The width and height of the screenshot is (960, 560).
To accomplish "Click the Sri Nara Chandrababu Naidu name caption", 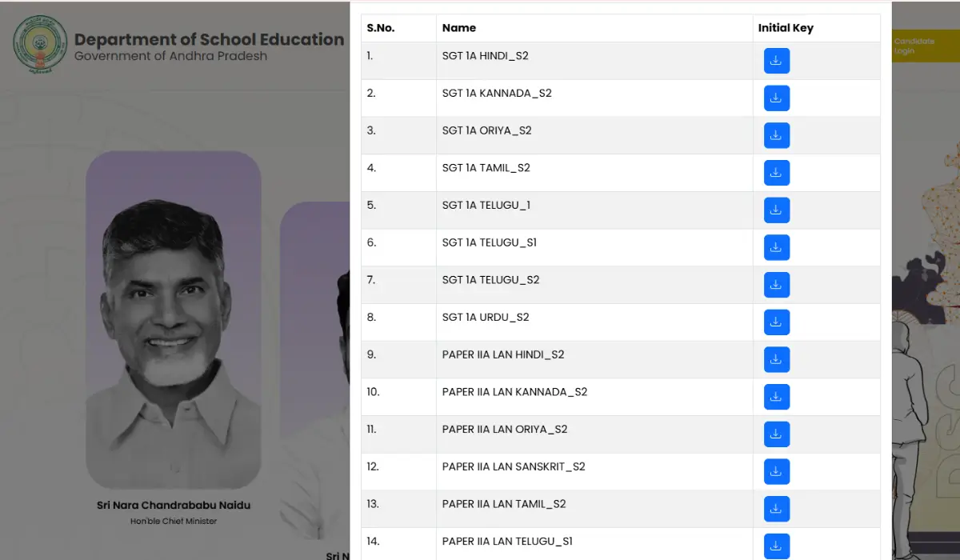I will pos(174,506).
